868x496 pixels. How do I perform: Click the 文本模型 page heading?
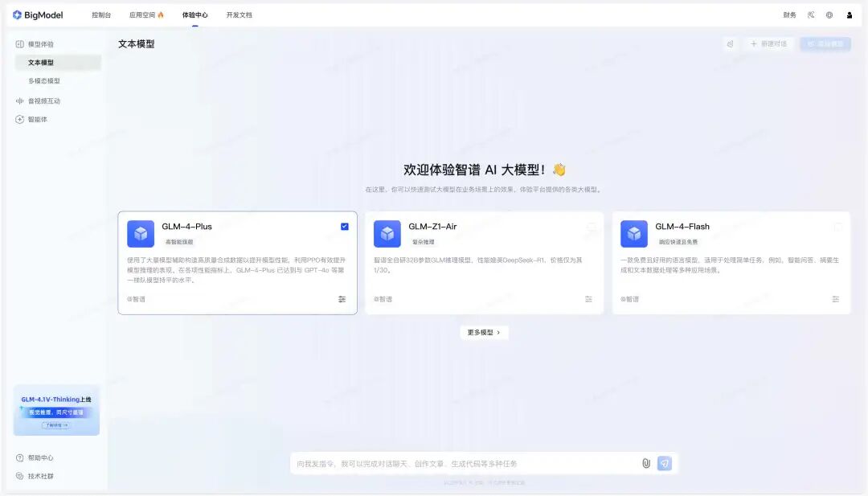(x=136, y=43)
